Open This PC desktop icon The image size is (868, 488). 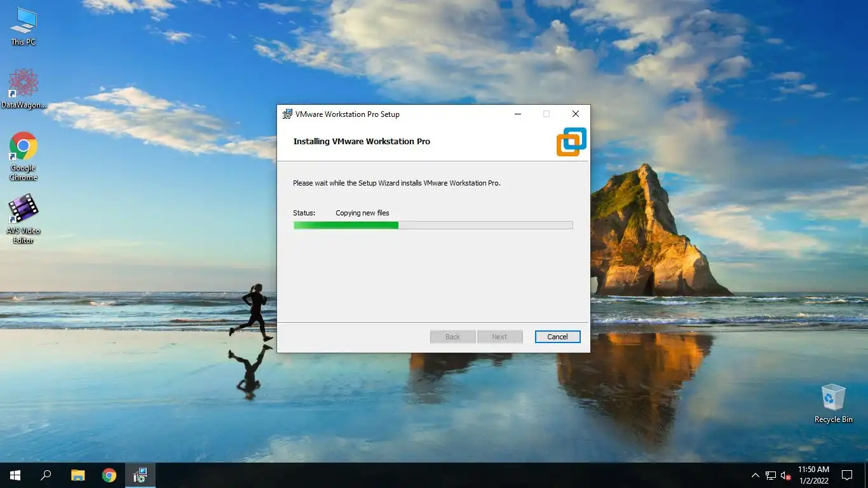click(24, 27)
